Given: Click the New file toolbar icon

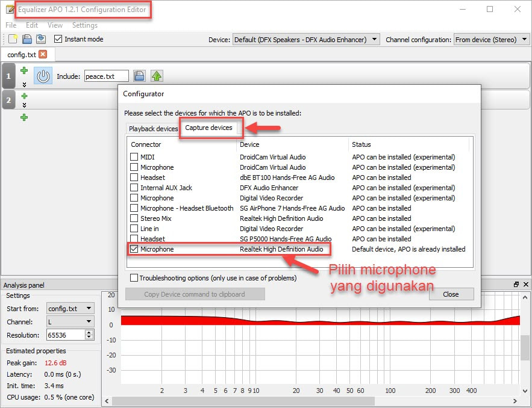Looking at the screenshot, I should click(13, 39).
